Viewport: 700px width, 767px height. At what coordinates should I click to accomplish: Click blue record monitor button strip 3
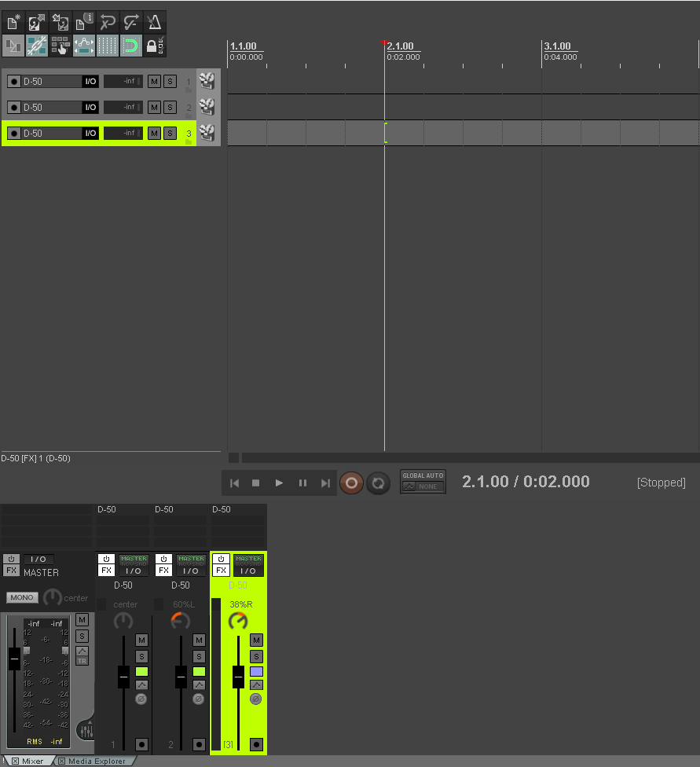(256, 672)
